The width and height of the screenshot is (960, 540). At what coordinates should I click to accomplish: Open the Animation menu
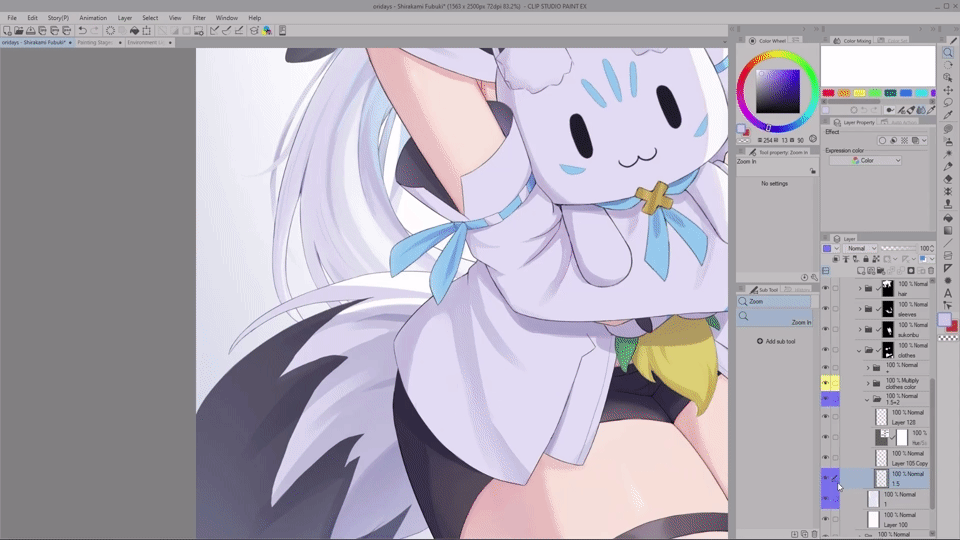pos(93,18)
